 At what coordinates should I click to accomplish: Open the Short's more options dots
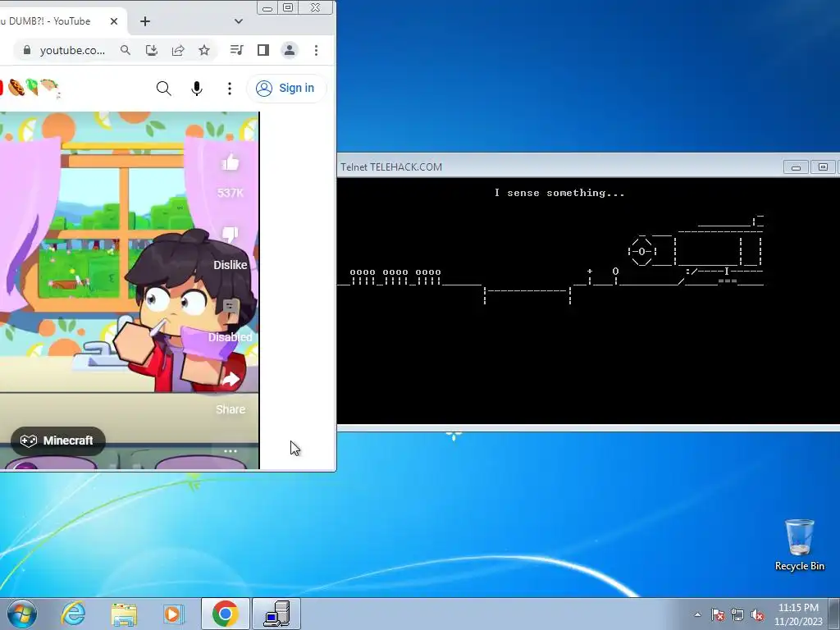[x=231, y=451]
